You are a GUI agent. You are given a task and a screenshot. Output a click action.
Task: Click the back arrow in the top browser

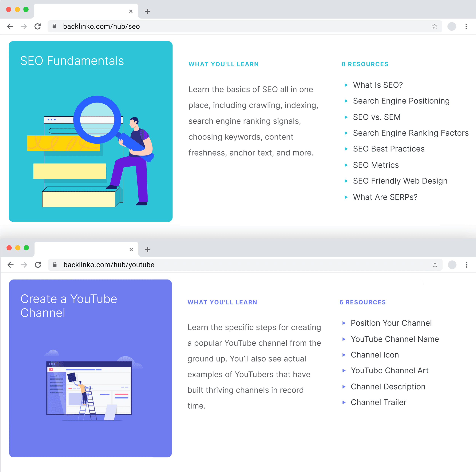click(10, 26)
